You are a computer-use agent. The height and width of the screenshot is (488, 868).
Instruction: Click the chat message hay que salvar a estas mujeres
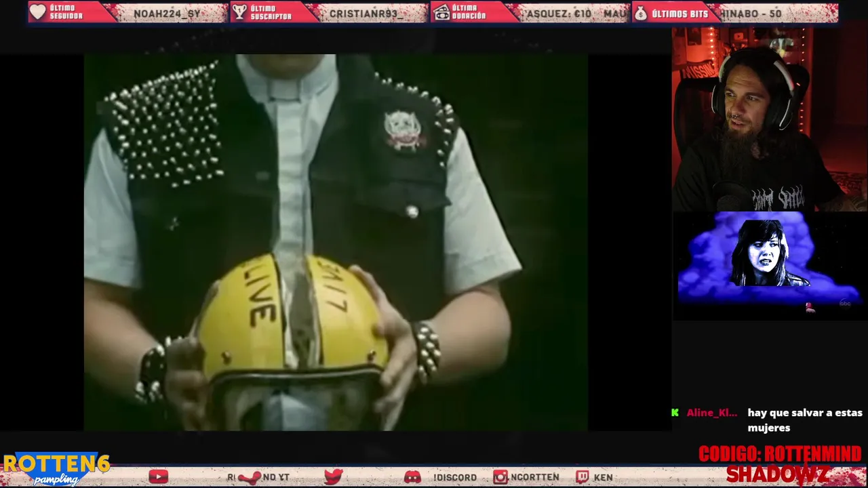click(805, 420)
